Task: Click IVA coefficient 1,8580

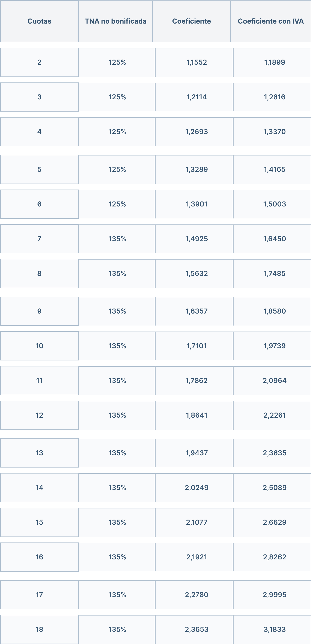Action: [274, 311]
